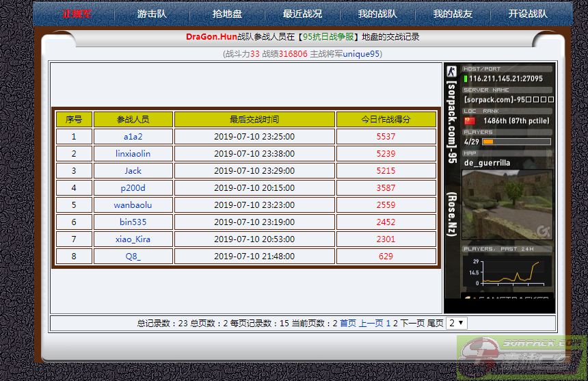Click the green server status indicator
The image size is (588, 381).
tap(466, 79)
